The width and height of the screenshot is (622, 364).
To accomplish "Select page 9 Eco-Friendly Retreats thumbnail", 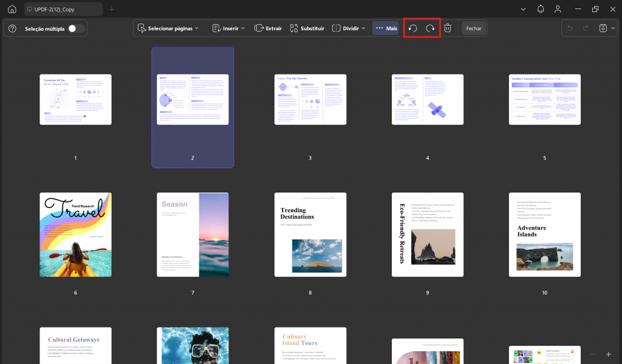I will pos(428,235).
